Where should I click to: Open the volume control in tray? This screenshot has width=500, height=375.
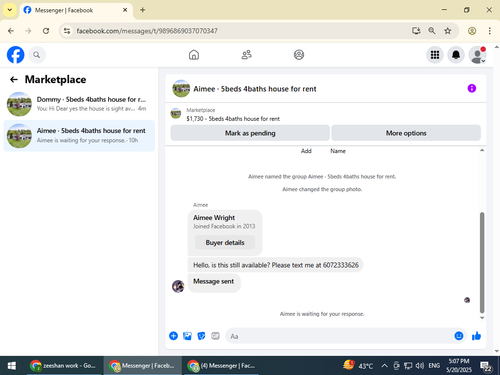pos(420,366)
